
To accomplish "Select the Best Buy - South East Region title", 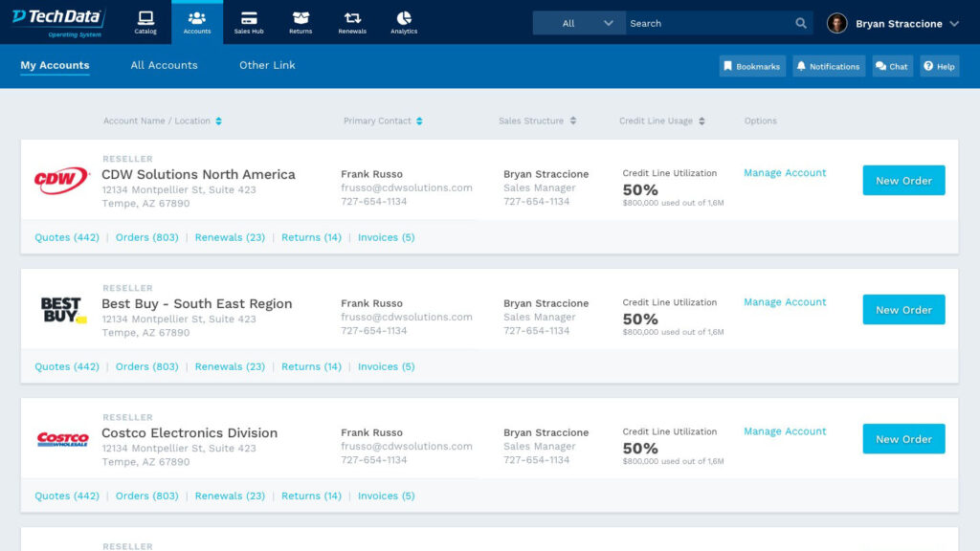I will [197, 303].
